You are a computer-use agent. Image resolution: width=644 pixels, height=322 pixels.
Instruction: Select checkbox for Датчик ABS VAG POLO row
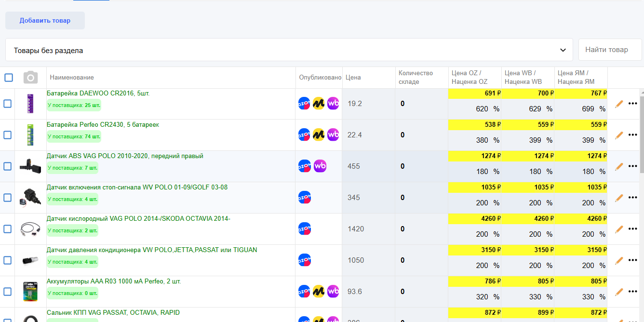point(8,166)
